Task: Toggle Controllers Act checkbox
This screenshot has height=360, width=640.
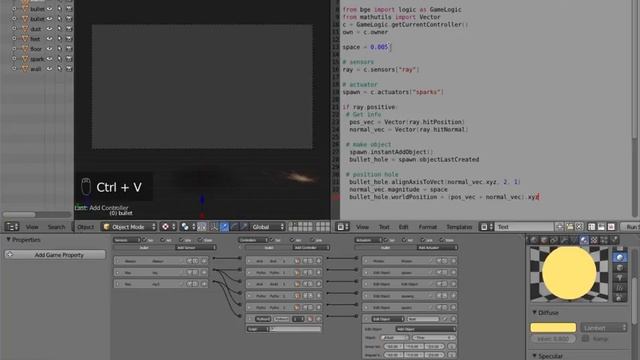Action: (292, 240)
